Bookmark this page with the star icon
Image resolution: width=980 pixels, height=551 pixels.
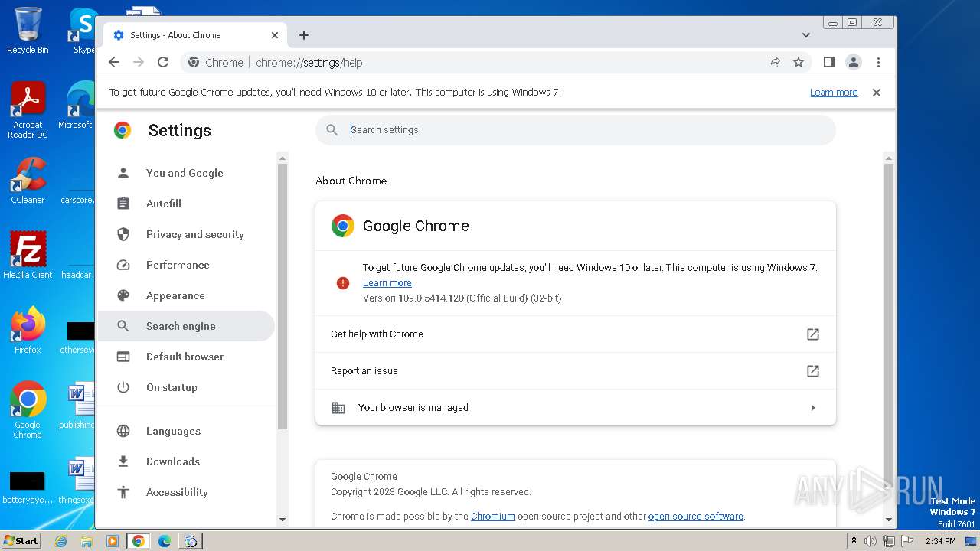click(x=799, y=63)
